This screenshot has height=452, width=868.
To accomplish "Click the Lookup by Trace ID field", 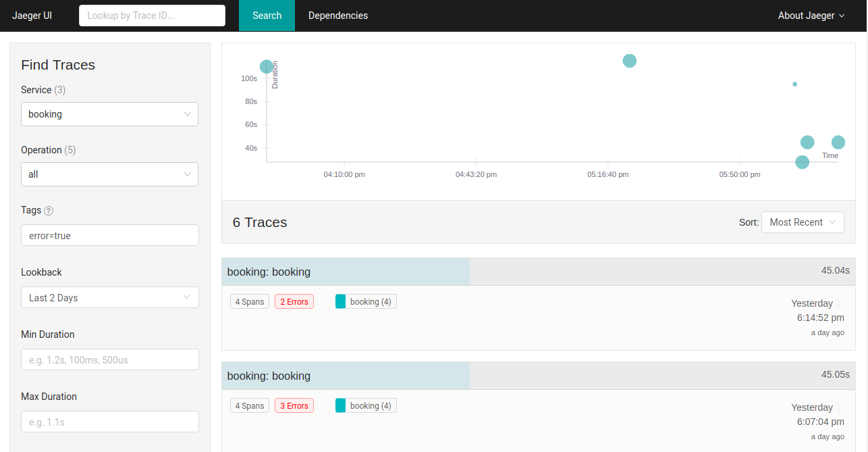I will click(152, 15).
